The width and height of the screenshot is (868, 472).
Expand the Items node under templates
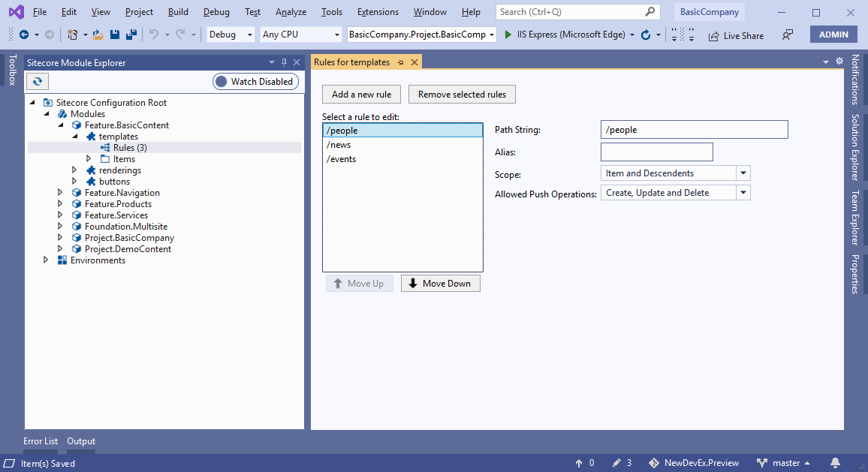pos(89,159)
